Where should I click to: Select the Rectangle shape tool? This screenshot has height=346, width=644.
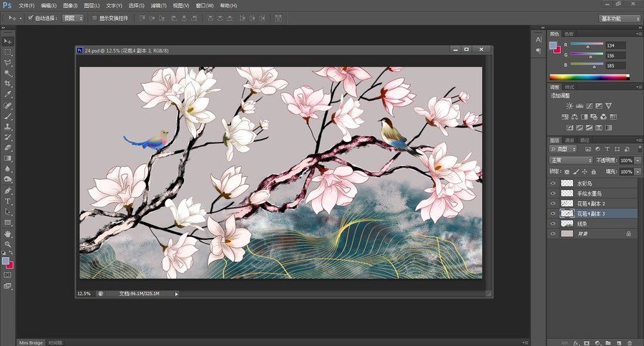[x=8, y=223]
